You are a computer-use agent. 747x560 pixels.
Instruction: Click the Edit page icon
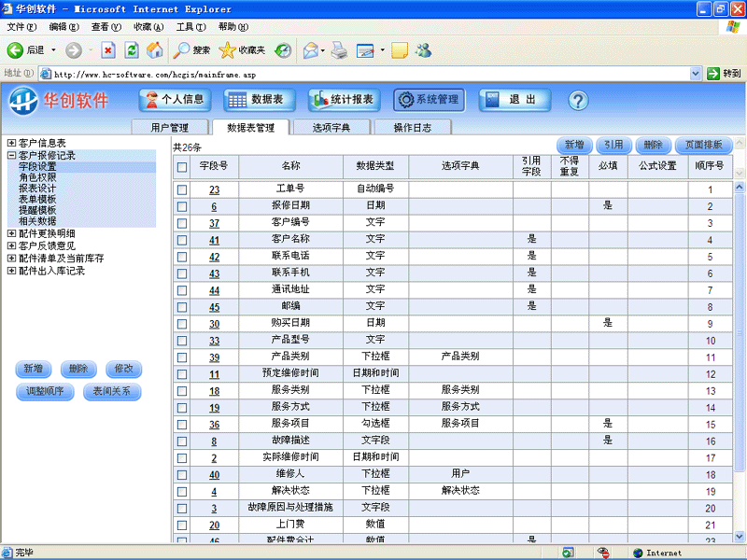[365, 50]
